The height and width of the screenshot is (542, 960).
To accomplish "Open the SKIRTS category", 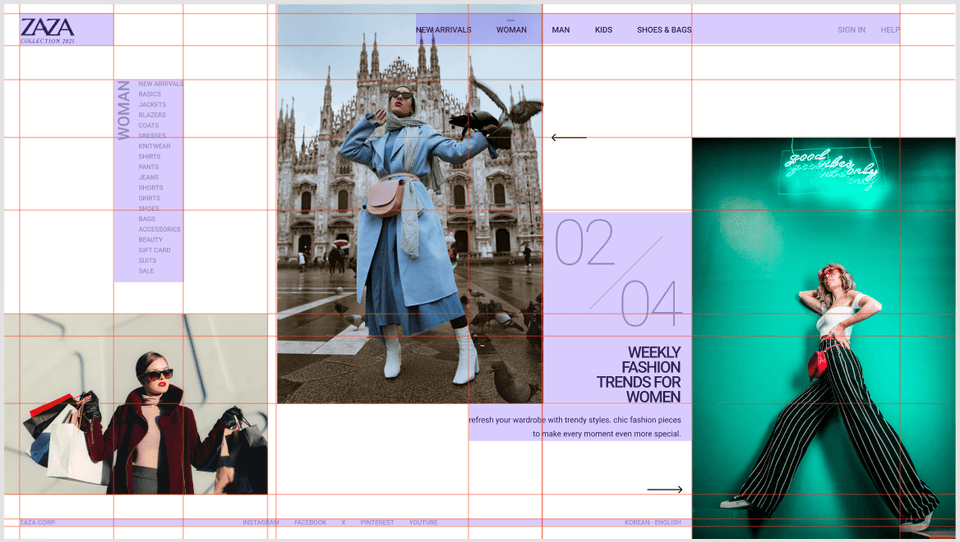I will [149, 198].
